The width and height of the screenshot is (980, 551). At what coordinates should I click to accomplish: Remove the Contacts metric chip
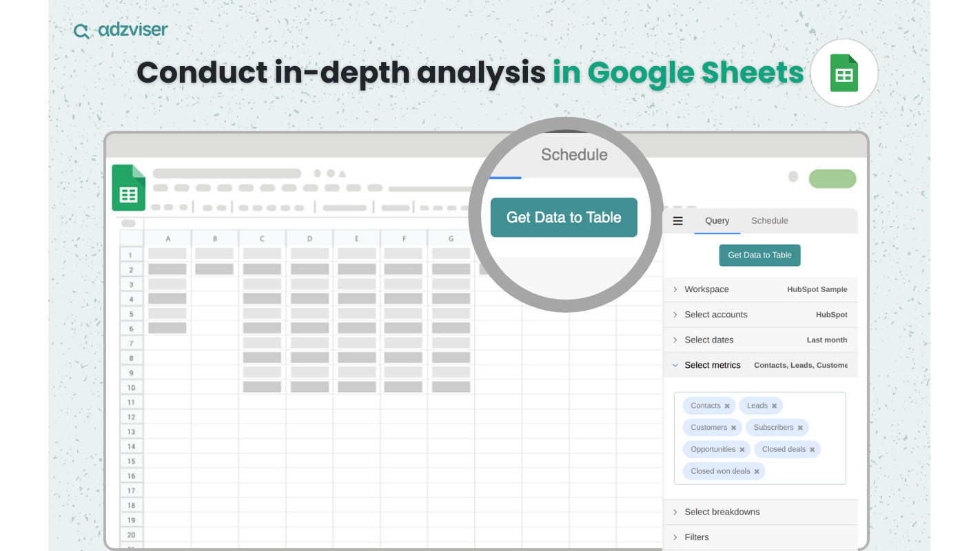727,406
